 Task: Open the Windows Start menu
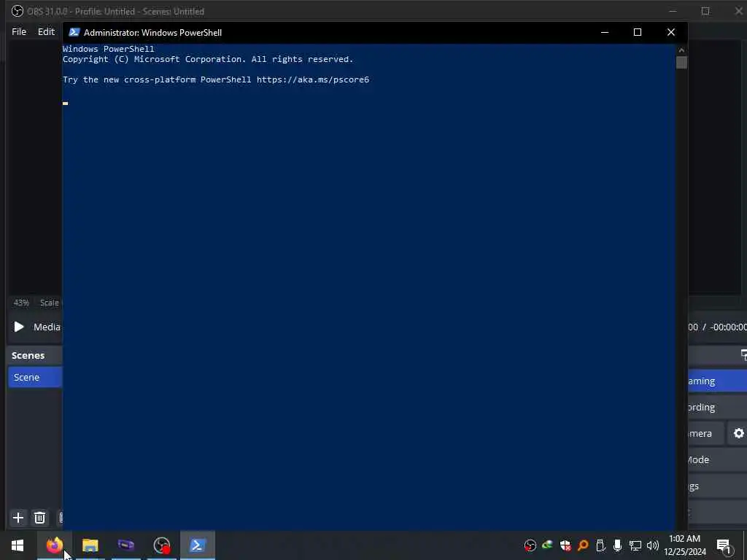pyautogui.click(x=18, y=545)
